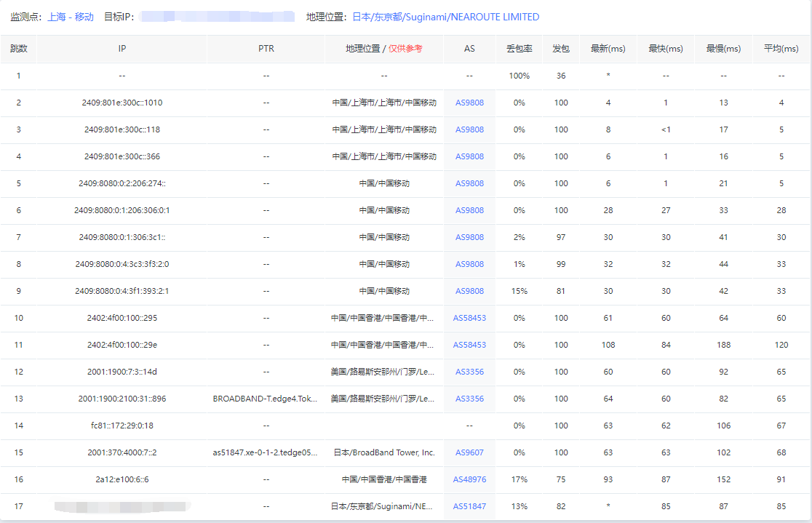Select the 120 average value in hop 11

(781, 345)
